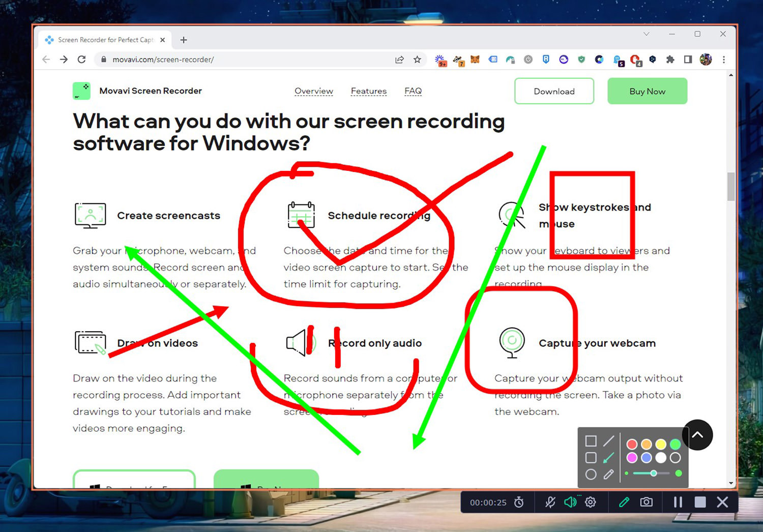Open the recording timer stopwatch icon

[x=519, y=503]
